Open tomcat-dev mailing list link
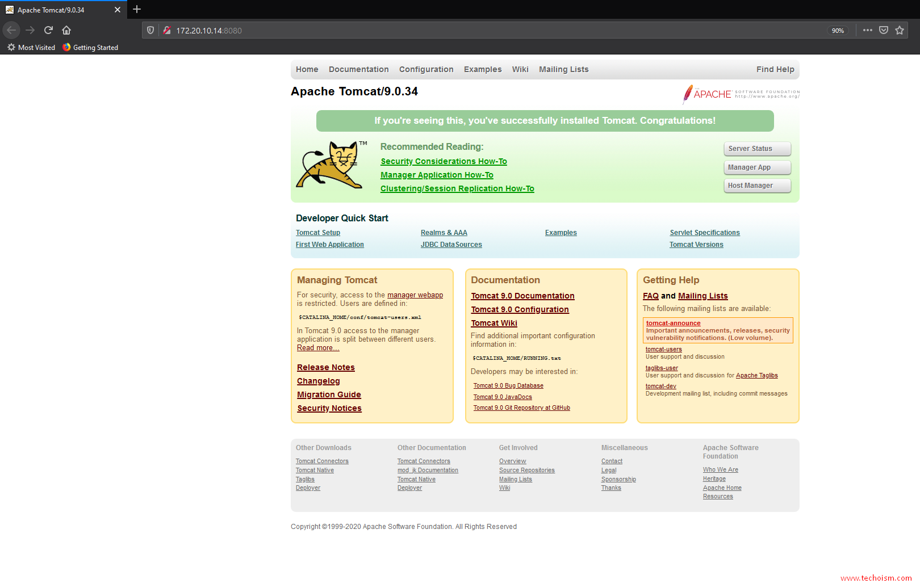Screen dimensions: 920x588 click(661, 387)
